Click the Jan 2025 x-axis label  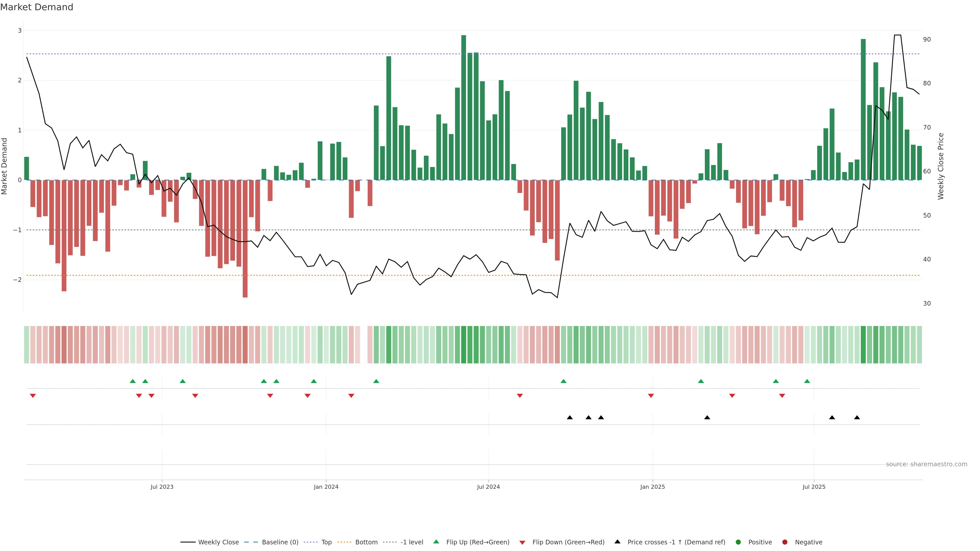pos(653,487)
